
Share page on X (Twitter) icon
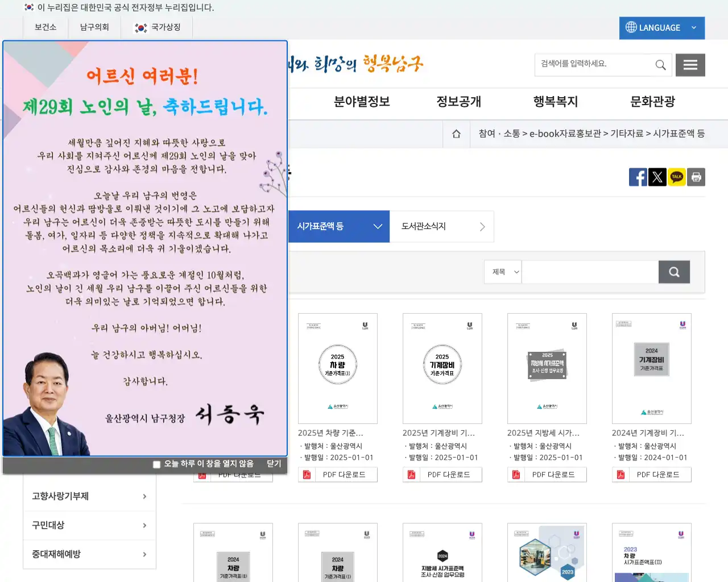point(657,177)
